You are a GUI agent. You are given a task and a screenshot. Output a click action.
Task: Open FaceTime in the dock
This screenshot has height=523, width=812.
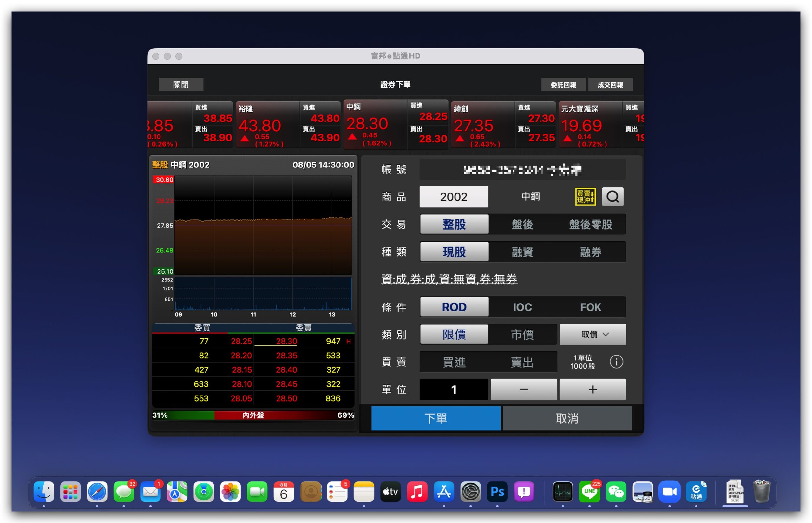coord(257,491)
